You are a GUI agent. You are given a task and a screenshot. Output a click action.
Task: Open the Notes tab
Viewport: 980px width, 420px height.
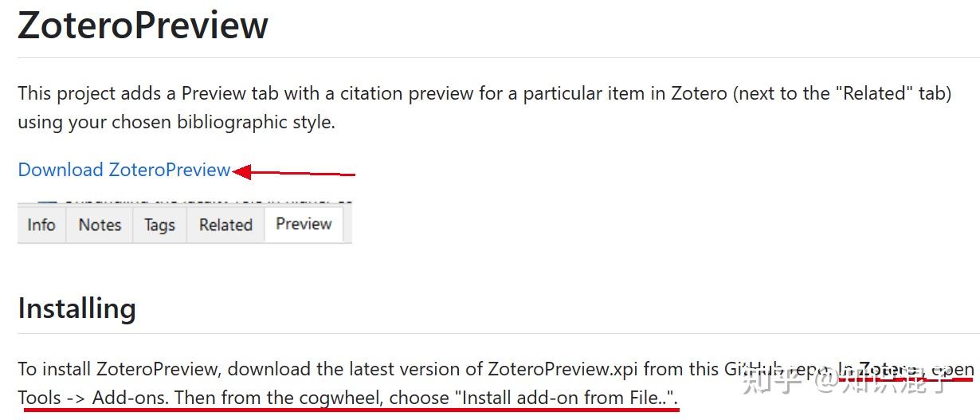coord(100,225)
